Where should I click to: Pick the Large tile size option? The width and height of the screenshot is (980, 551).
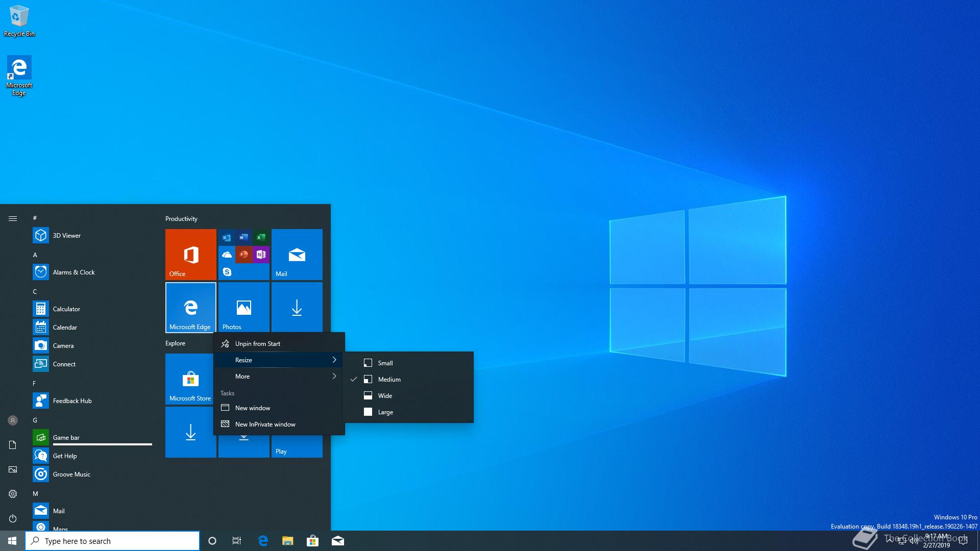tap(385, 412)
